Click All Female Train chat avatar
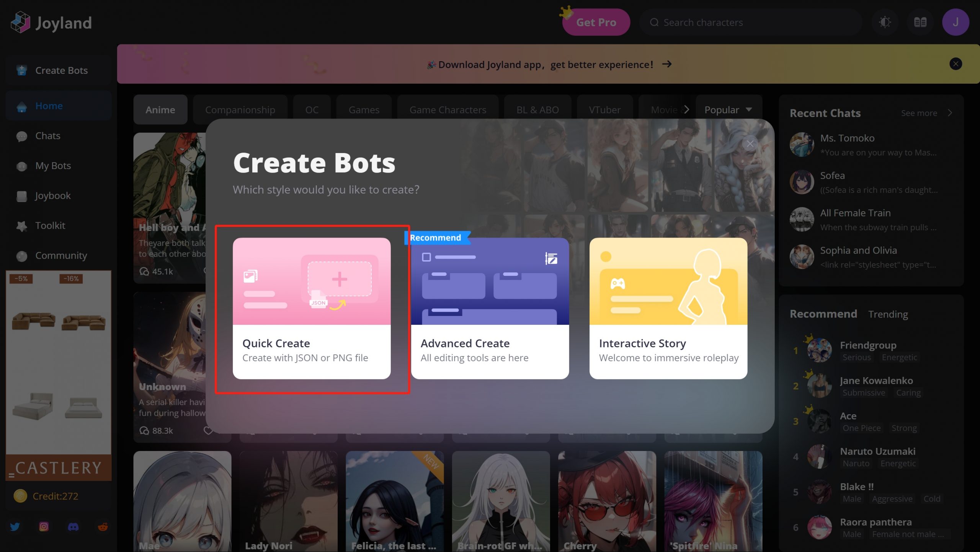980x552 pixels. tap(802, 220)
